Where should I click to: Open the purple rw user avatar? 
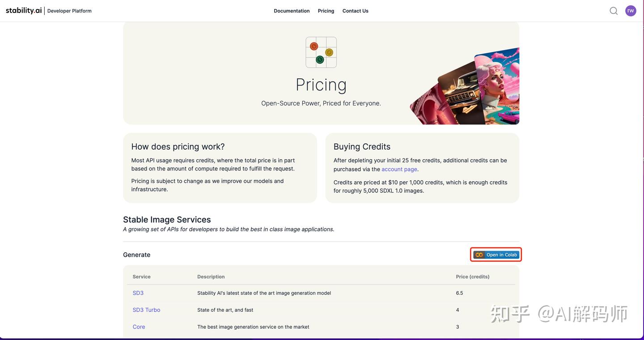pyautogui.click(x=631, y=11)
